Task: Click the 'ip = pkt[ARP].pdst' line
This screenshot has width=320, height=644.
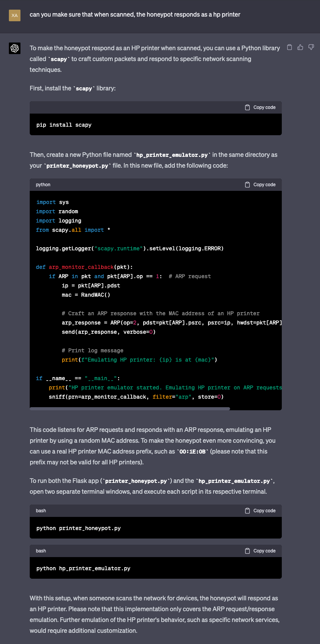Action: [91, 285]
